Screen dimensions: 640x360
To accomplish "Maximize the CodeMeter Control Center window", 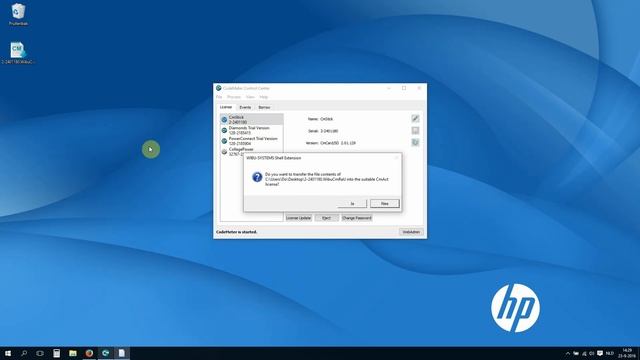I will pyautogui.click(x=404, y=88).
